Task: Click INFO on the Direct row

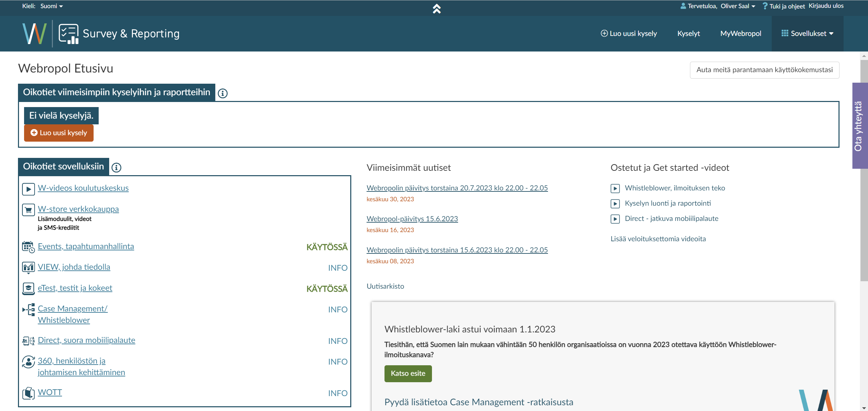Action: 338,341
